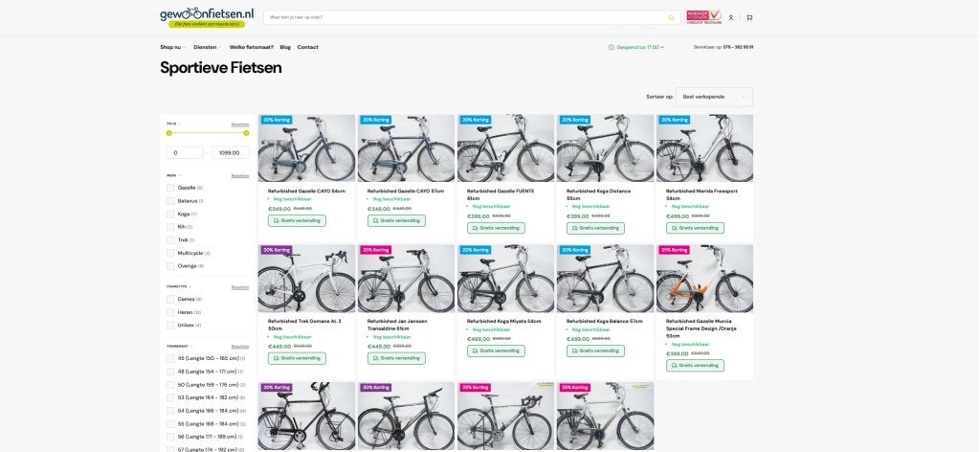Click Gratis verzending under Gazelle CAYO 54cm
Image resolution: width=980 pixels, height=452 pixels.
(297, 220)
